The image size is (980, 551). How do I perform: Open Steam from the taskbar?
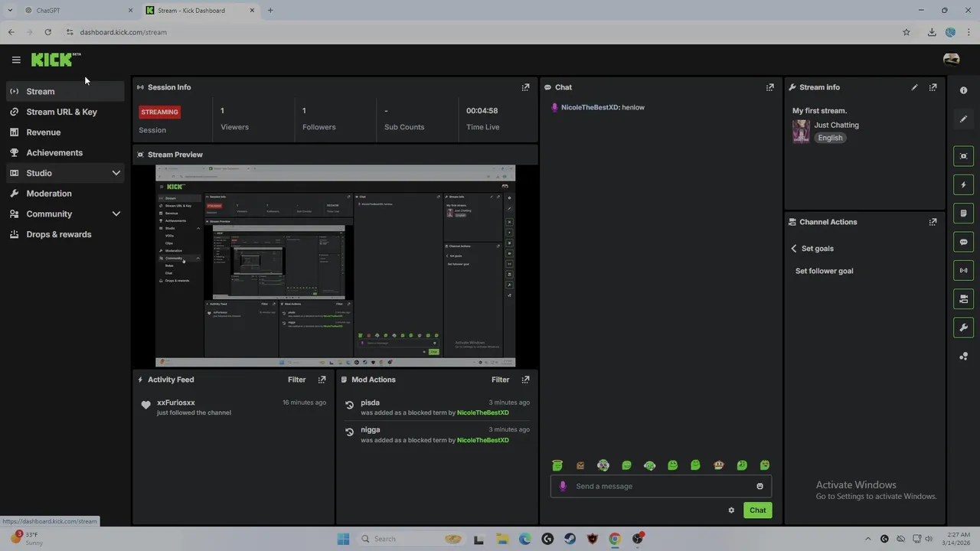tap(570, 539)
